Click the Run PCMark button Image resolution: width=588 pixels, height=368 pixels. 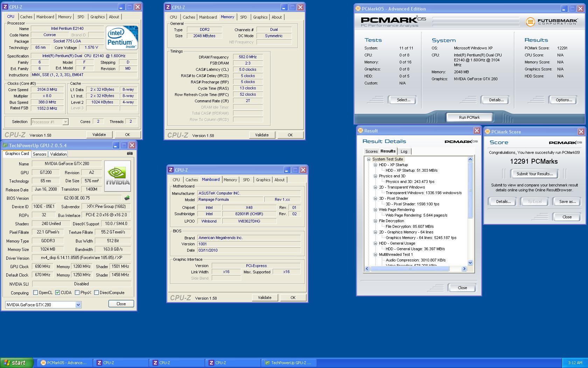point(469,117)
